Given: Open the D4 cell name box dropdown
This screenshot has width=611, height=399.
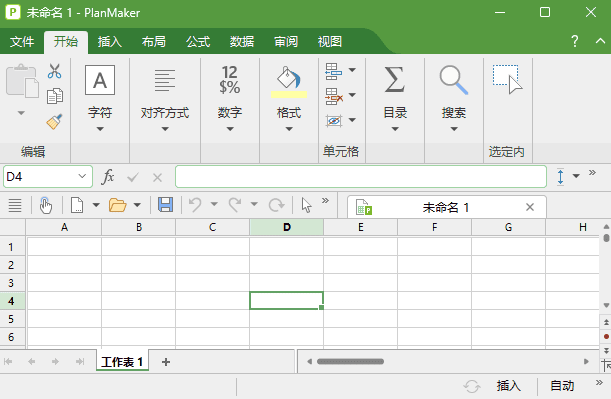Looking at the screenshot, I should (x=82, y=177).
